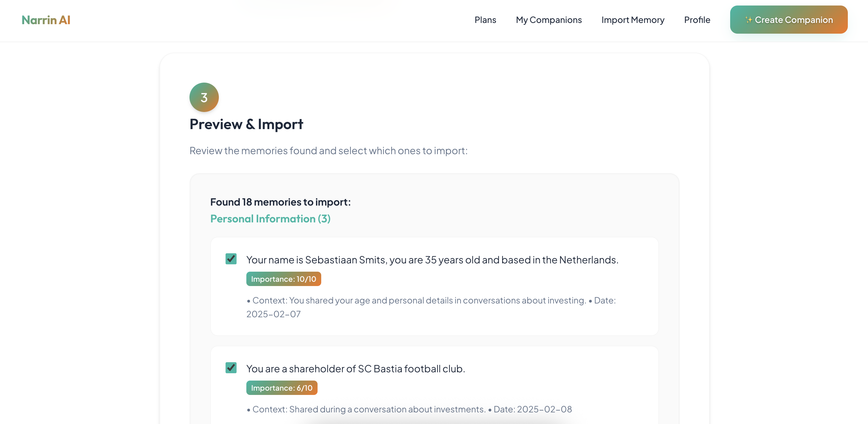Image resolution: width=868 pixels, height=424 pixels.
Task: Go to My Companions
Action: click(x=549, y=20)
